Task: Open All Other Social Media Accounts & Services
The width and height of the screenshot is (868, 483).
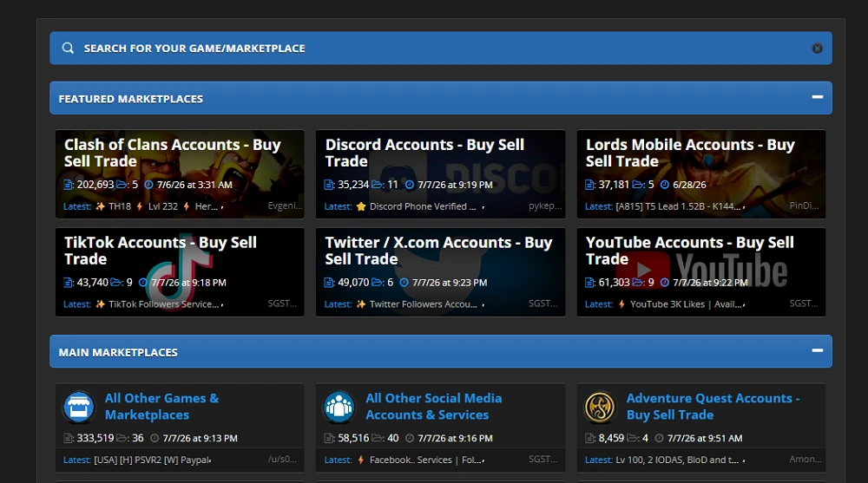Action: coord(433,407)
